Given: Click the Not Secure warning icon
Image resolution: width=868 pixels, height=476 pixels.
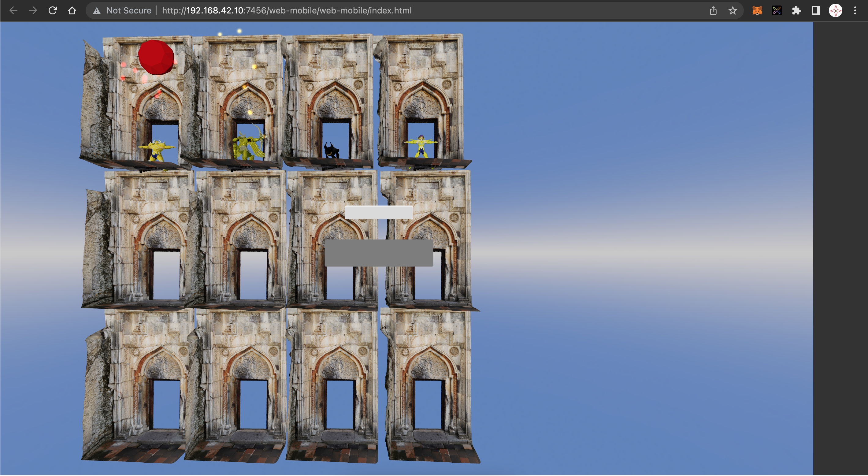Looking at the screenshot, I should [97, 11].
